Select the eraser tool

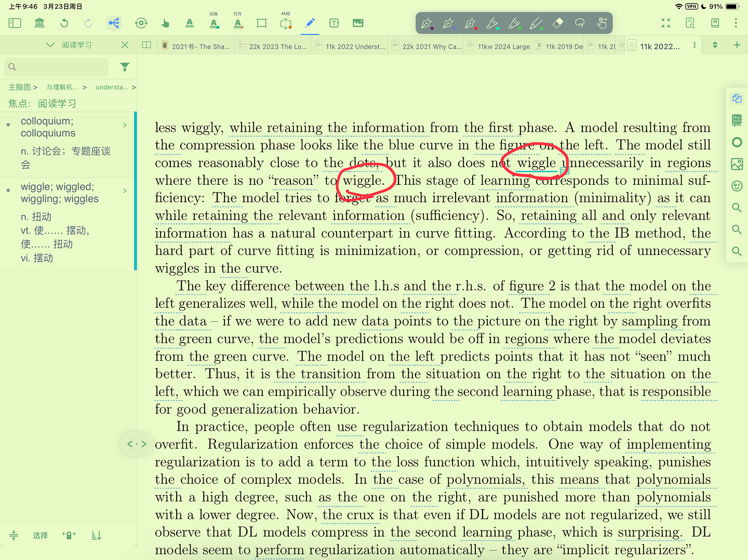coord(558,23)
